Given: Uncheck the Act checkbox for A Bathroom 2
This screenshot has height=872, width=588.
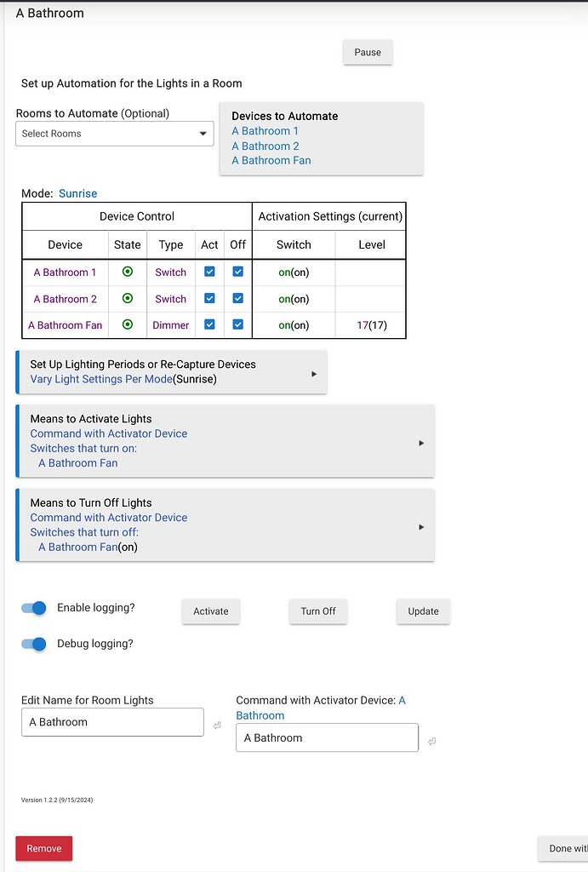Looking at the screenshot, I should pos(208,298).
